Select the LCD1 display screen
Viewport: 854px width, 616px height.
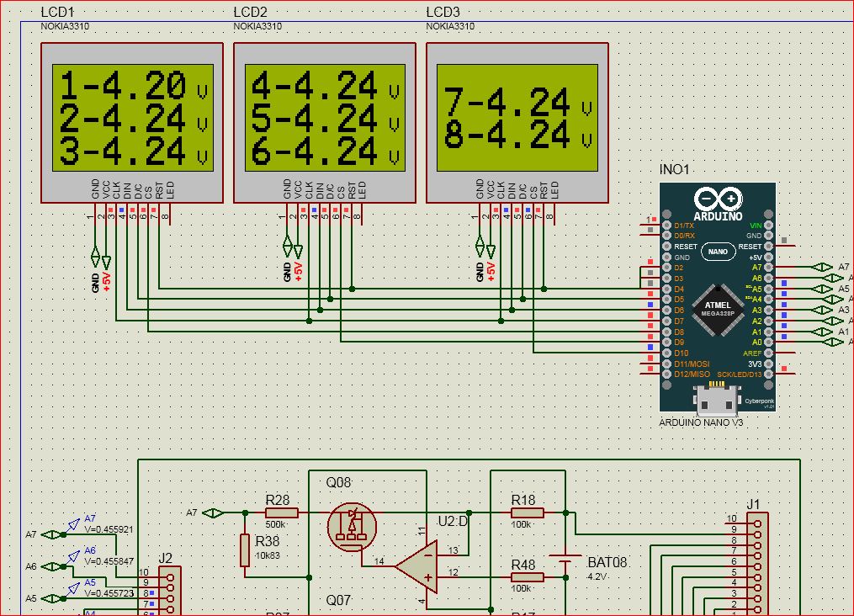click(x=133, y=117)
